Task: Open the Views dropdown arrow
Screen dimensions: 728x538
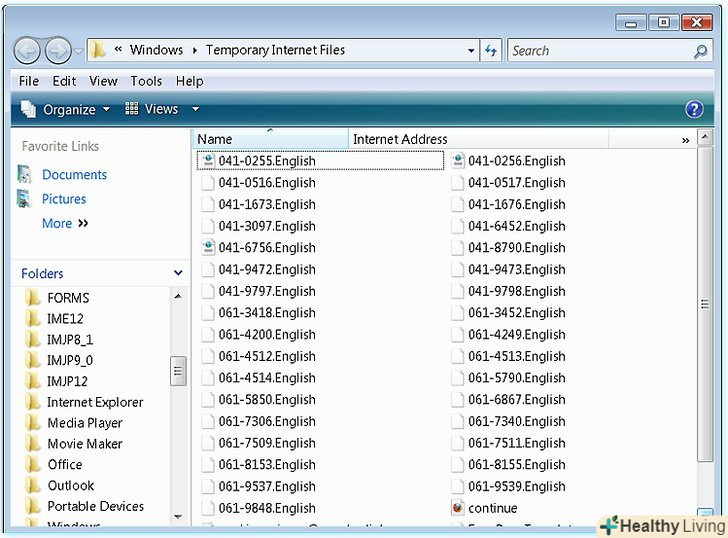Action: pyautogui.click(x=195, y=110)
